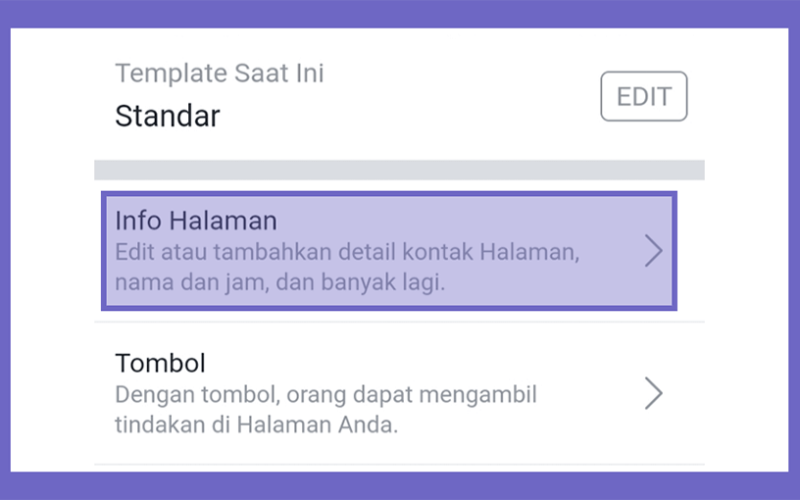Image resolution: width=800 pixels, height=500 pixels.
Task: Click the 'Template Saat Ini' label
Action: click(219, 73)
